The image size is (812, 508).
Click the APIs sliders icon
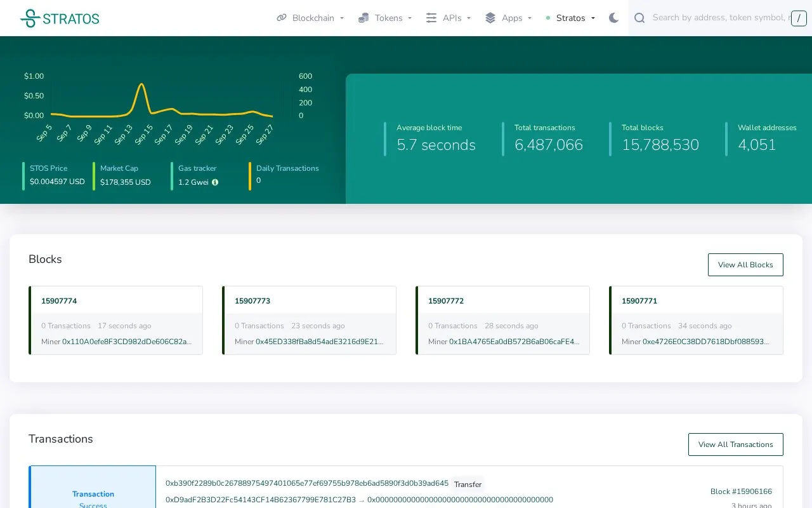coord(431,18)
